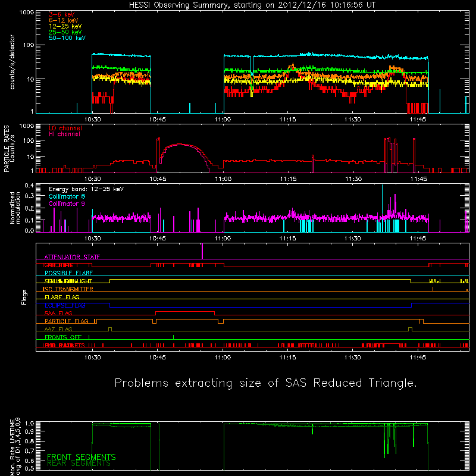Screen dimensions: 476x476
Task: Select the yellow 12-25 keV legend entry in the top panel
Action: [65, 26]
